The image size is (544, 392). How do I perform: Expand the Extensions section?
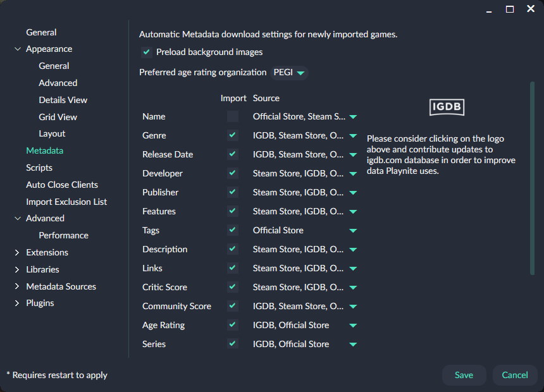tap(17, 252)
